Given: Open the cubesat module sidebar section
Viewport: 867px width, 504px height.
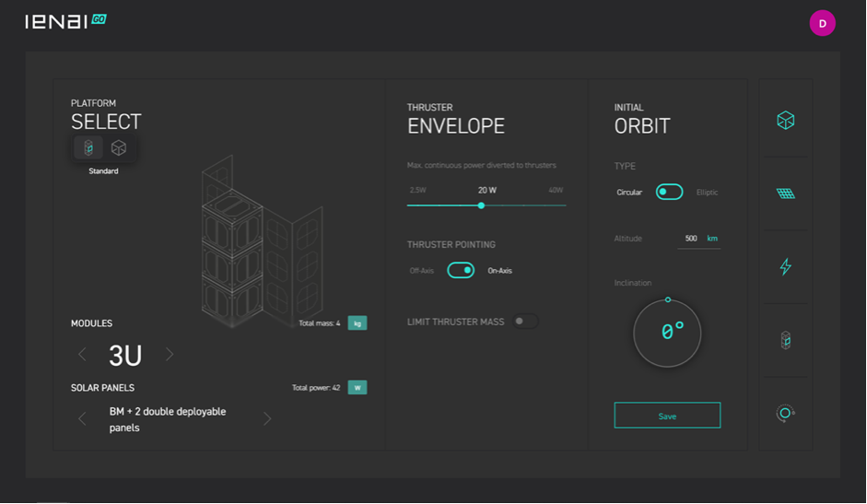Looking at the screenshot, I should [x=785, y=340].
